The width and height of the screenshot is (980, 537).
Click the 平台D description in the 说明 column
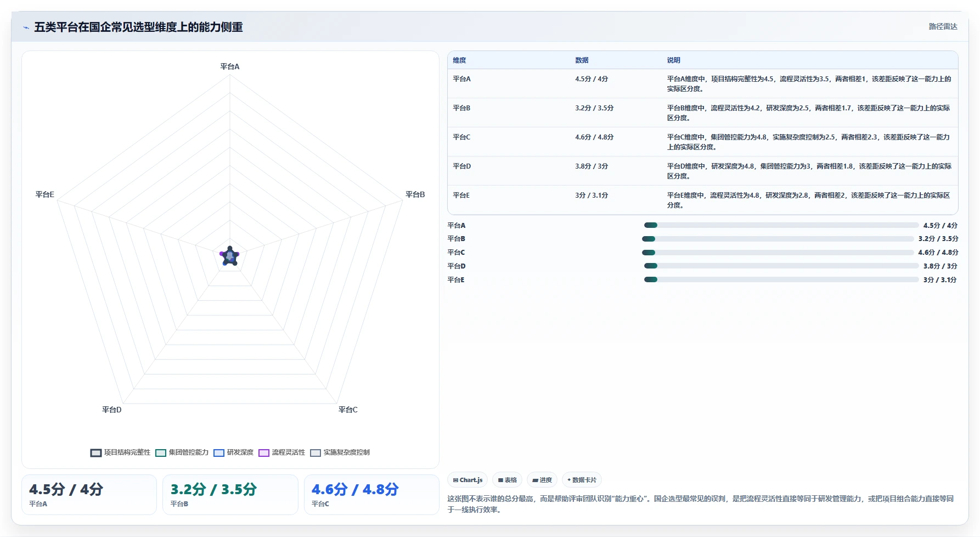pyautogui.click(x=809, y=171)
